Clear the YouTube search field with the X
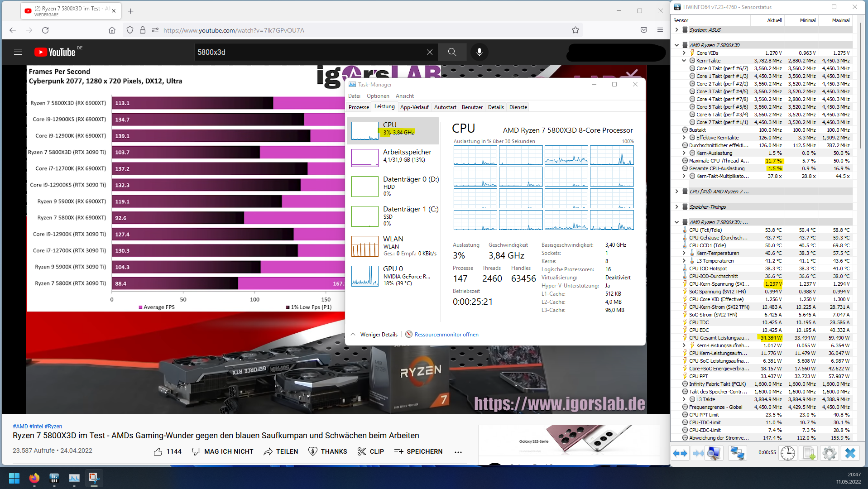Viewport: 868px width, 489px height. (429, 52)
